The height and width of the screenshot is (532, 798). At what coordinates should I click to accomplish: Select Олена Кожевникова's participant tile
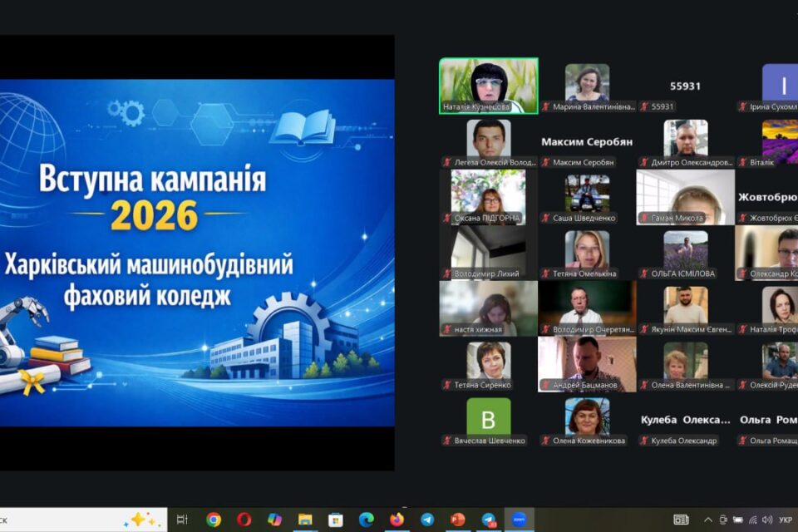[x=588, y=420]
